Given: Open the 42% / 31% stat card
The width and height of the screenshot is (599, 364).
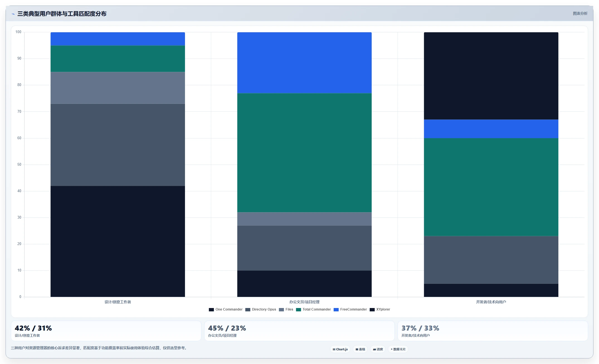Looking at the screenshot, I should 106,331.
